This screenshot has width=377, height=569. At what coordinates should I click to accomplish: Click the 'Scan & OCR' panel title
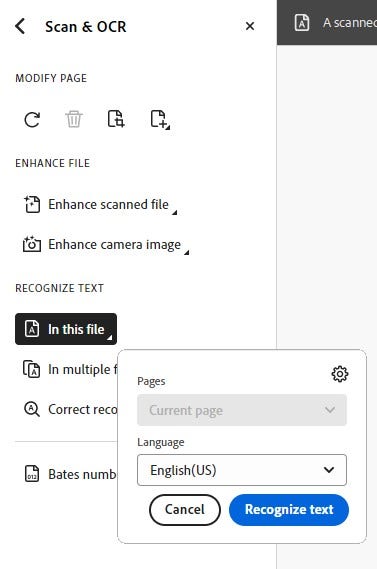(x=86, y=26)
